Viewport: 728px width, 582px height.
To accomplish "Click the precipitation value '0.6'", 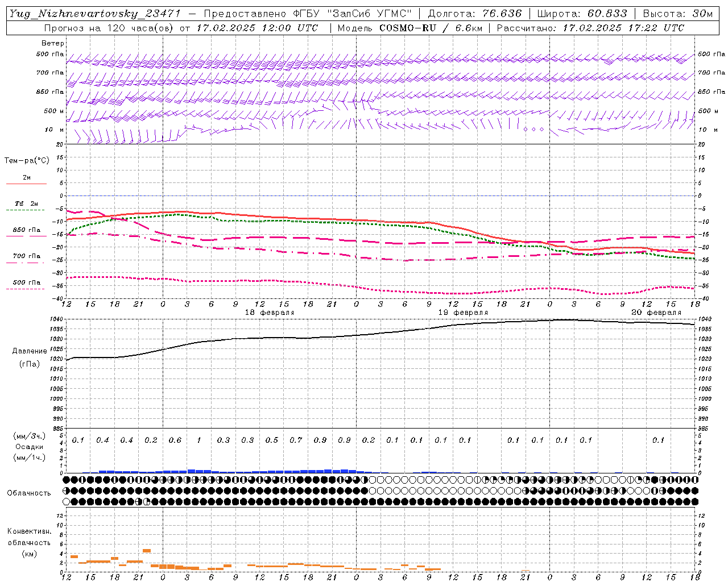I will click(x=175, y=440).
